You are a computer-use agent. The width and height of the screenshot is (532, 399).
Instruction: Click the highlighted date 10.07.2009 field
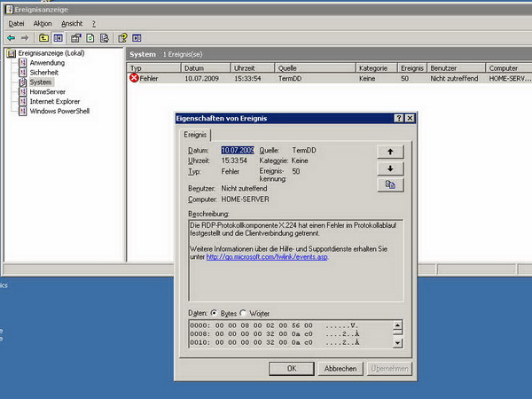[238, 151]
